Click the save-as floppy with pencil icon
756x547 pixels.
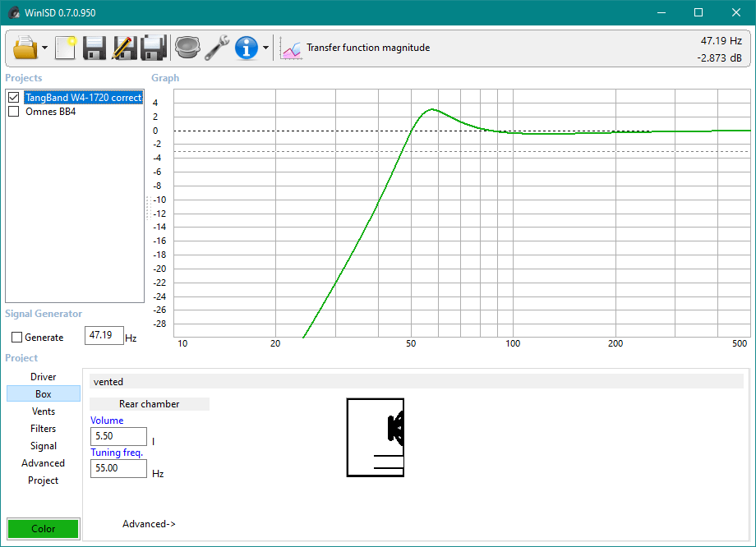click(x=124, y=48)
